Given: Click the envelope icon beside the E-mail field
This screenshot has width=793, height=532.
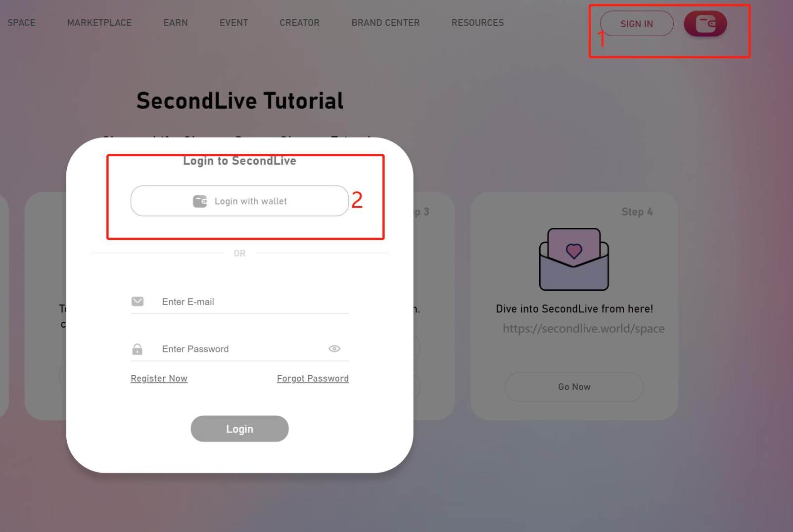Looking at the screenshot, I should 138,302.
